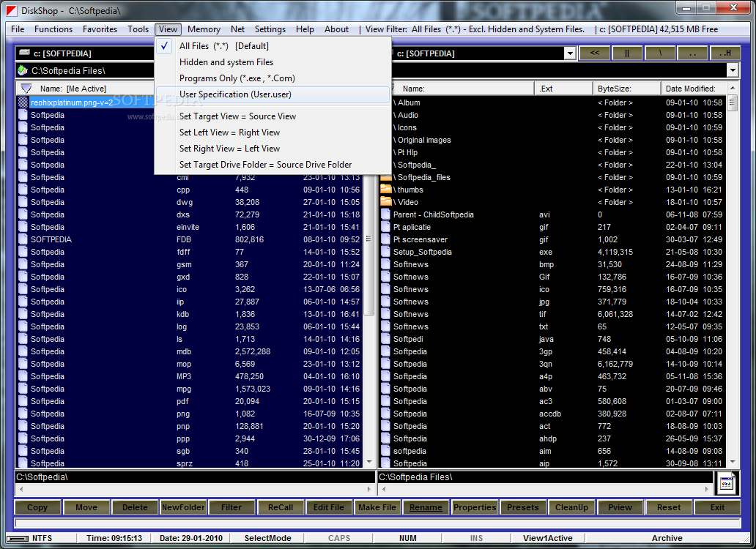The height and width of the screenshot is (549, 756).
Task: Click the NTFS drive icon in status bar
Action: pos(18,538)
